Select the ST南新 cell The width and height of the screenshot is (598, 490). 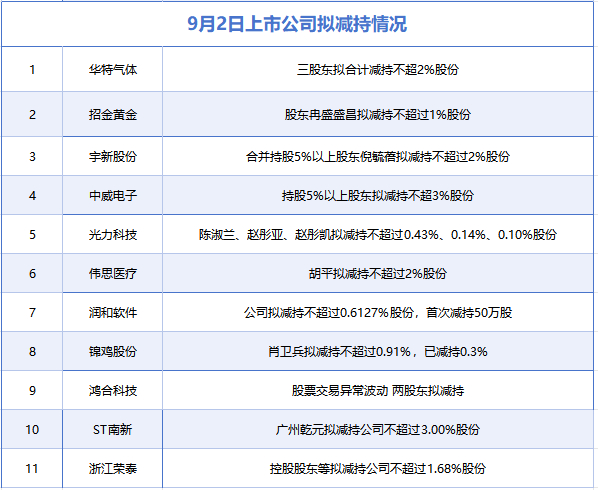113,429
